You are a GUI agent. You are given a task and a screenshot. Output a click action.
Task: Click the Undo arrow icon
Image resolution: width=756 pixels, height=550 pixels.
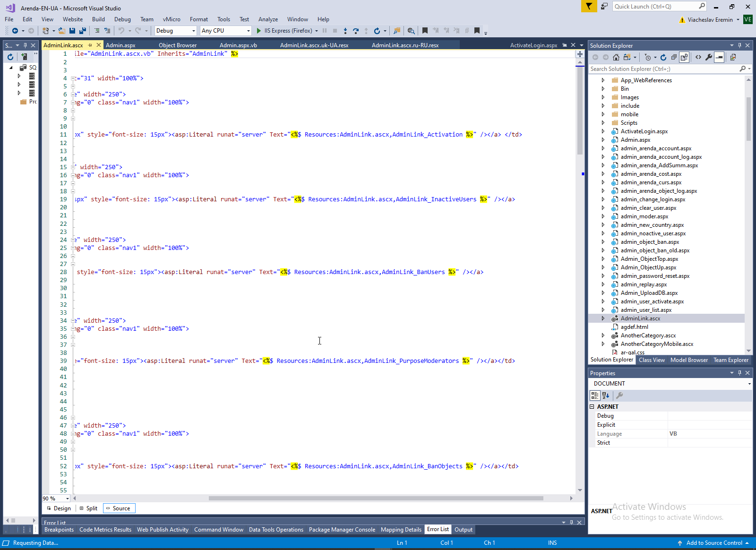(x=121, y=31)
